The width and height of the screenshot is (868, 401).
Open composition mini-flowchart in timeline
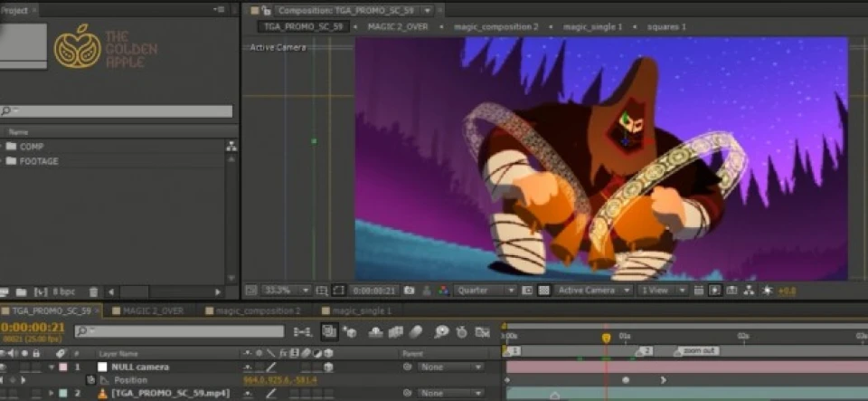(302, 332)
